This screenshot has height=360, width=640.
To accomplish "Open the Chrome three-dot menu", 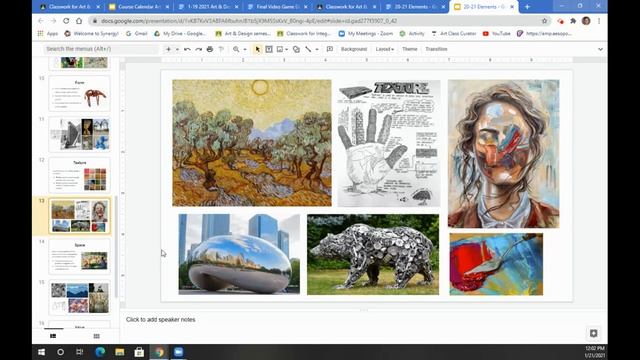I will click(599, 21).
